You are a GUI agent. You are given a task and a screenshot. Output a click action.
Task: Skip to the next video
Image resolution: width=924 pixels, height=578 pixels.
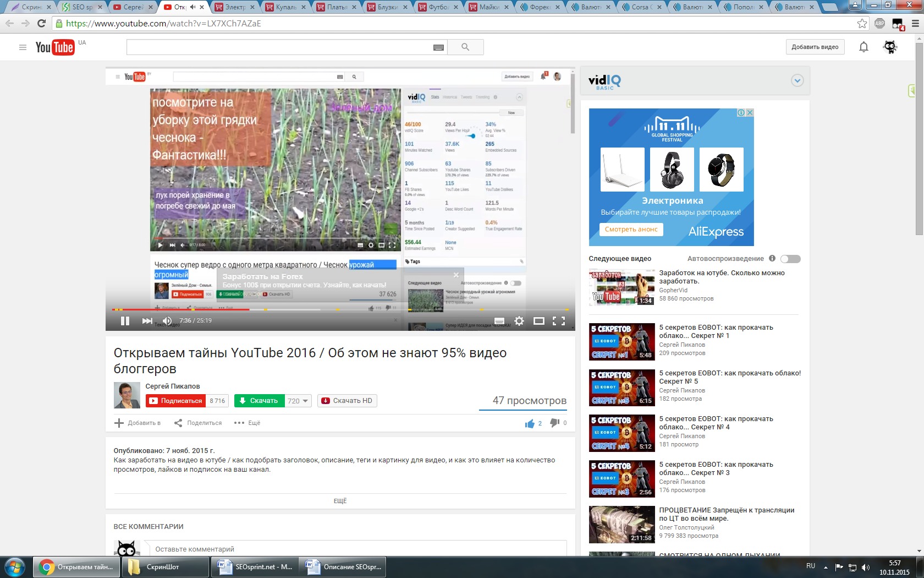(x=147, y=321)
